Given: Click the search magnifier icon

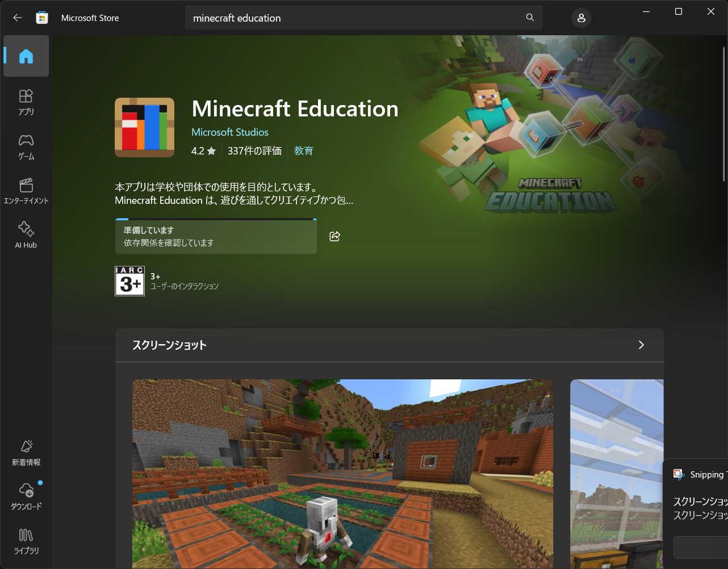Looking at the screenshot, I should (x=530, y=18).
